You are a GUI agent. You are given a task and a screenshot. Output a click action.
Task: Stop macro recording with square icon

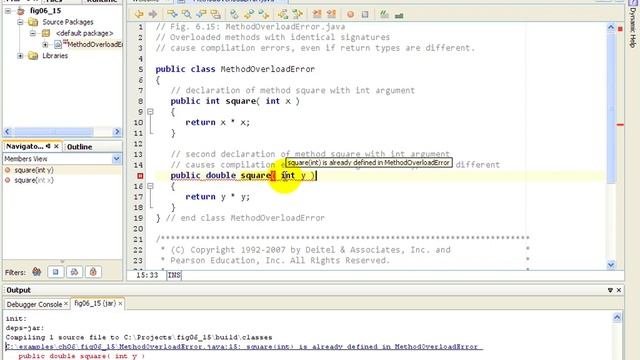tap(365, 14)
